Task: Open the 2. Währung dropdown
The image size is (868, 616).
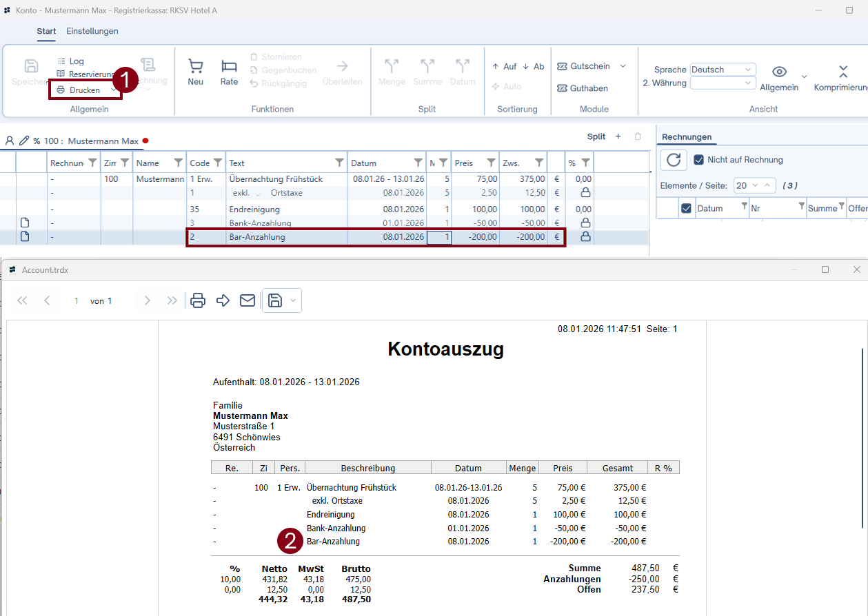Action: click(723, 83)
